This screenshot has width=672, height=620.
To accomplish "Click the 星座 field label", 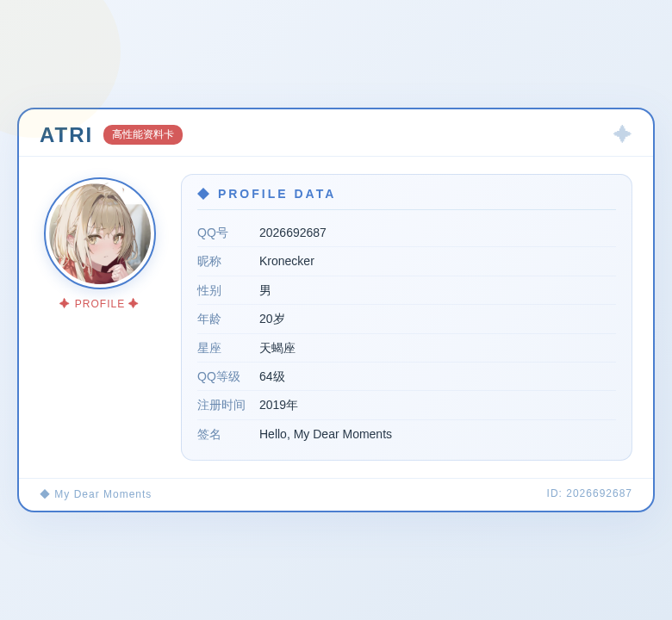I will 209,348.
